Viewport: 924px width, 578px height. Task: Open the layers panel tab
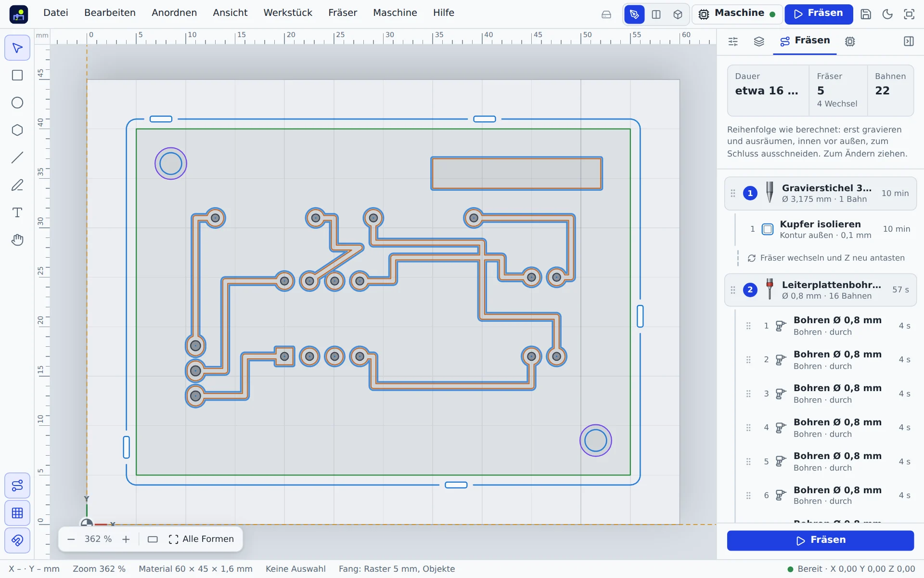759,41
